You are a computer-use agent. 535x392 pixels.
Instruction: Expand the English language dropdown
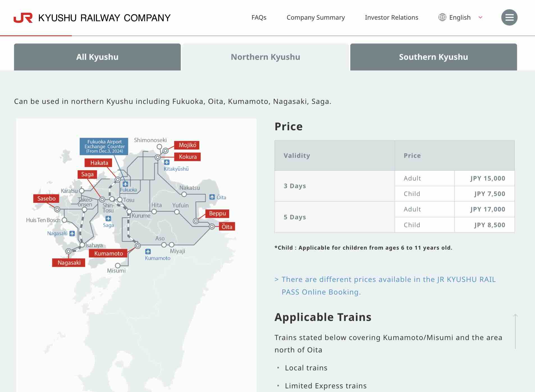tap(459, 17)
